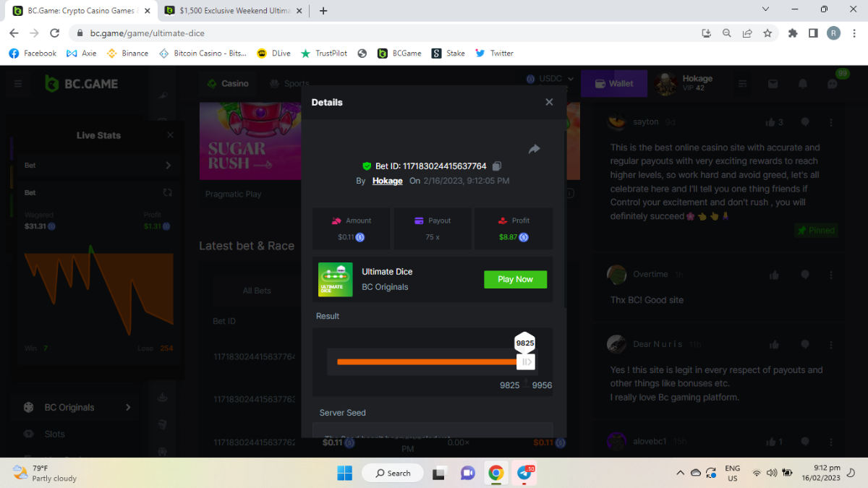Open the Hokage player profile link
The height and width of the screenshot is (488, 868).
(387, 181)
